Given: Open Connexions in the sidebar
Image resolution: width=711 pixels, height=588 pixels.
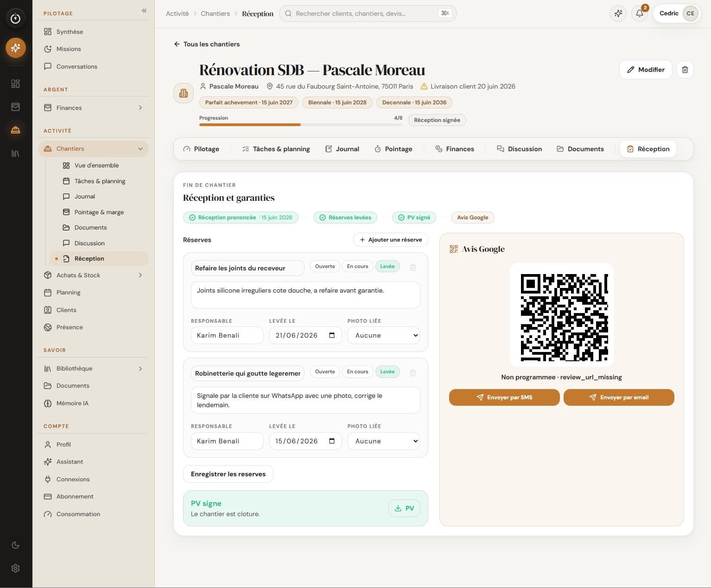Looking at the screenshot, I should [x=93, y=479].
